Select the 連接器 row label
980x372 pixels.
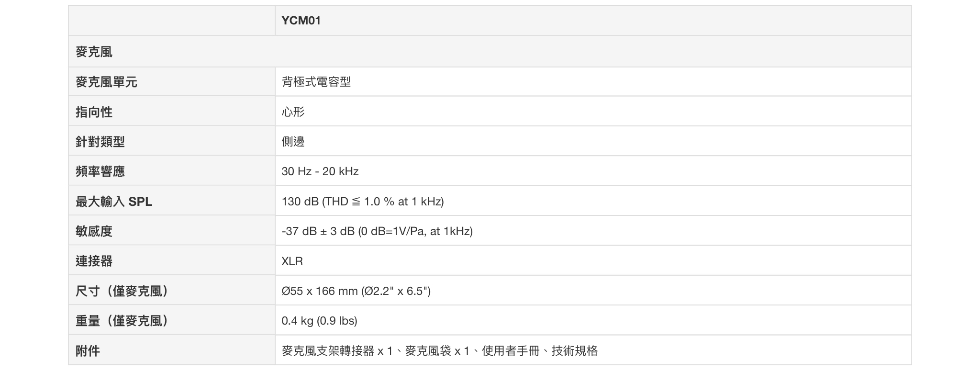(x=94, y=261)
